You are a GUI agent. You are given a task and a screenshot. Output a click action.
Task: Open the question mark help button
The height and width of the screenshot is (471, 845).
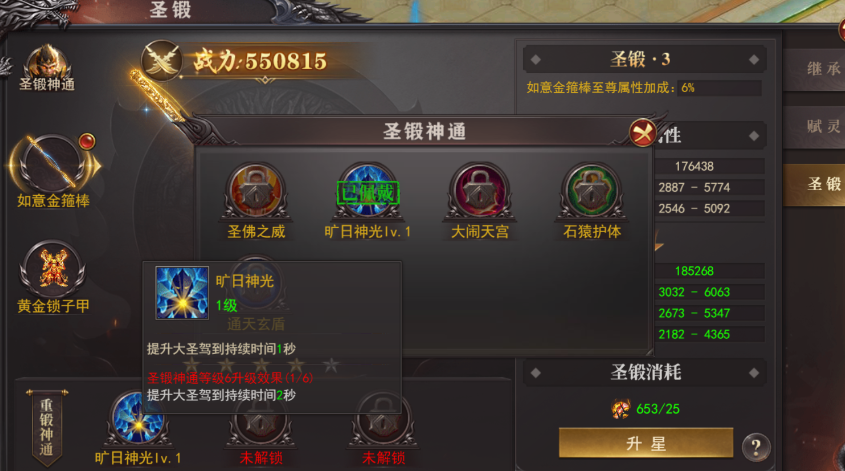(756, 447)
